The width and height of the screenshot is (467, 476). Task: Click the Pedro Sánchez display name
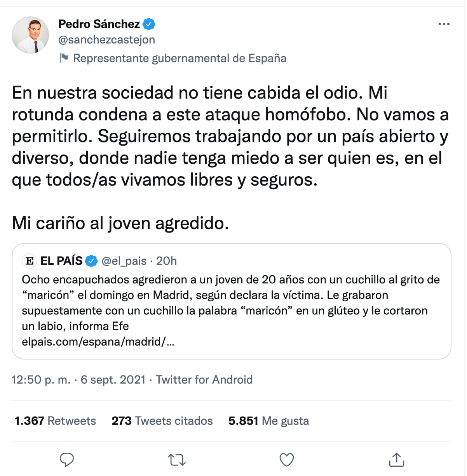click(99, 24)
